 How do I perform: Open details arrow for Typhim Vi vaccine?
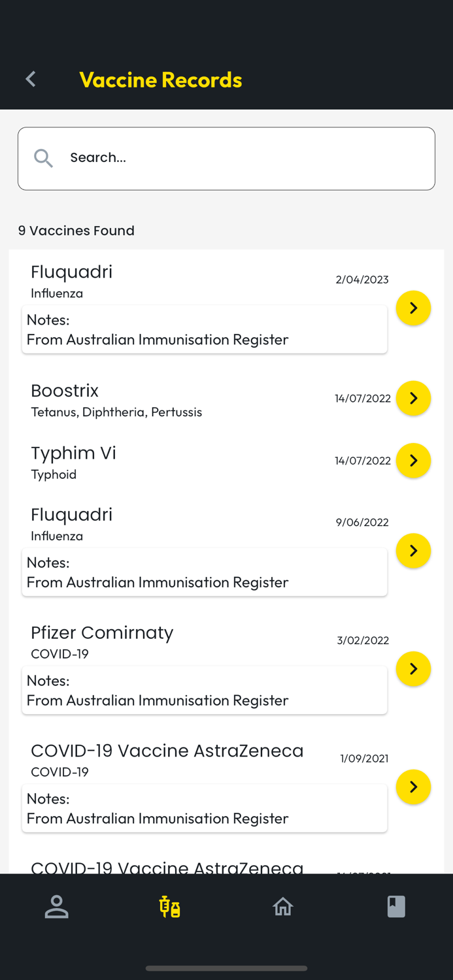(413, 461)
